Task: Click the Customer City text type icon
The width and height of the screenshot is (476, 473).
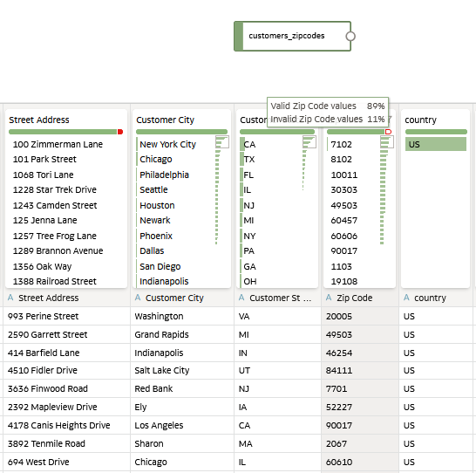Action: tap(138, 298)
